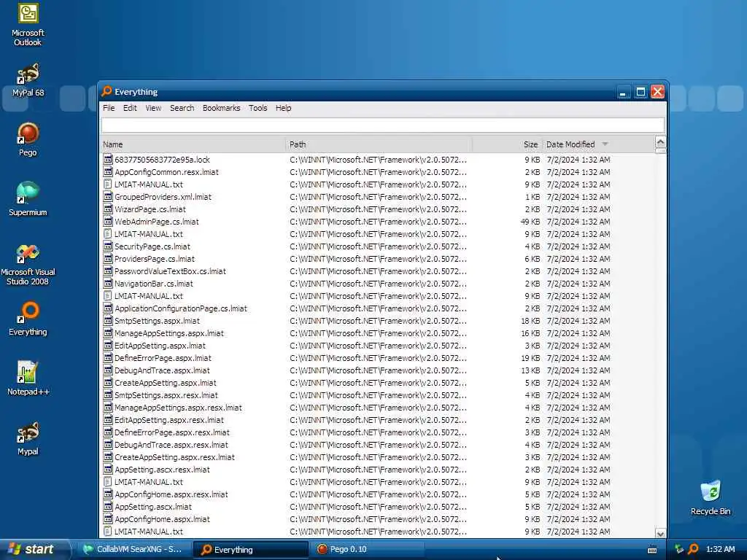The height and width of the screenshot is (560, 747).
Task: Click the network tray icon
Action: coord(679,549)
